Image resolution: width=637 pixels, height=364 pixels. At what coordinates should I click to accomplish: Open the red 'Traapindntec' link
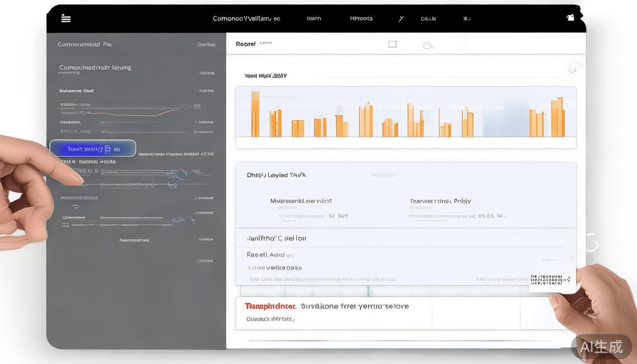click(270, 306)
